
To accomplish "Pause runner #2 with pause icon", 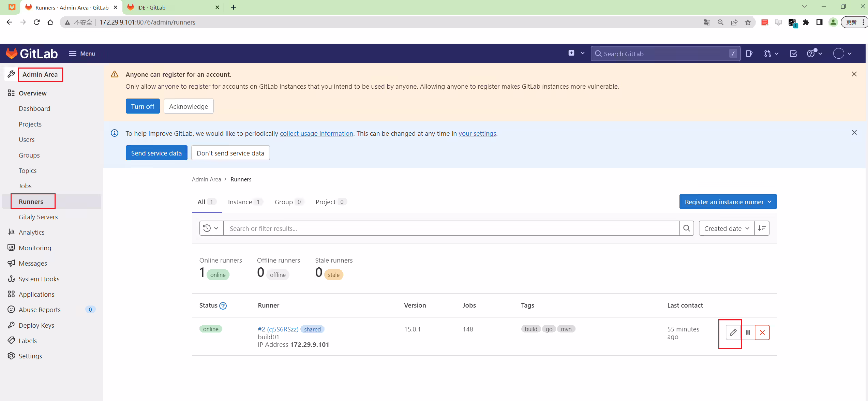I will pos(748,332).
